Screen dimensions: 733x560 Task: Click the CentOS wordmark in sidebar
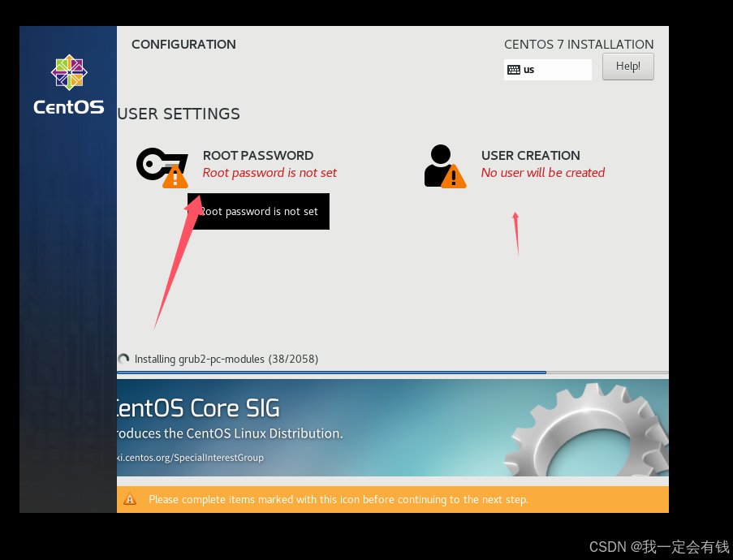tap(69, 107)
